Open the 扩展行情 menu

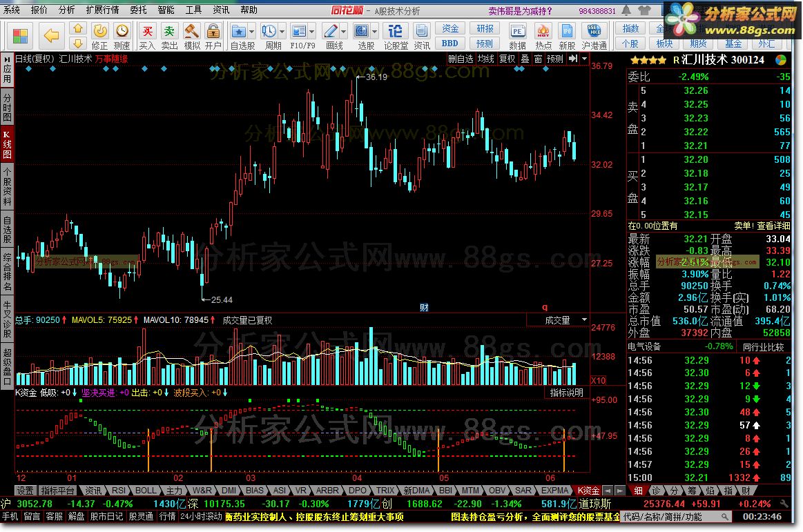coord(102,10)
